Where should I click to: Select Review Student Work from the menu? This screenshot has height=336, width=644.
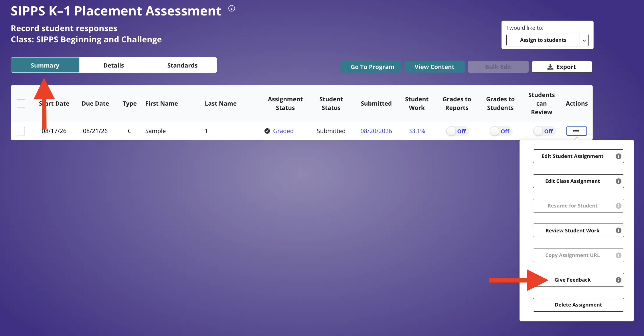tap(578, 231)
